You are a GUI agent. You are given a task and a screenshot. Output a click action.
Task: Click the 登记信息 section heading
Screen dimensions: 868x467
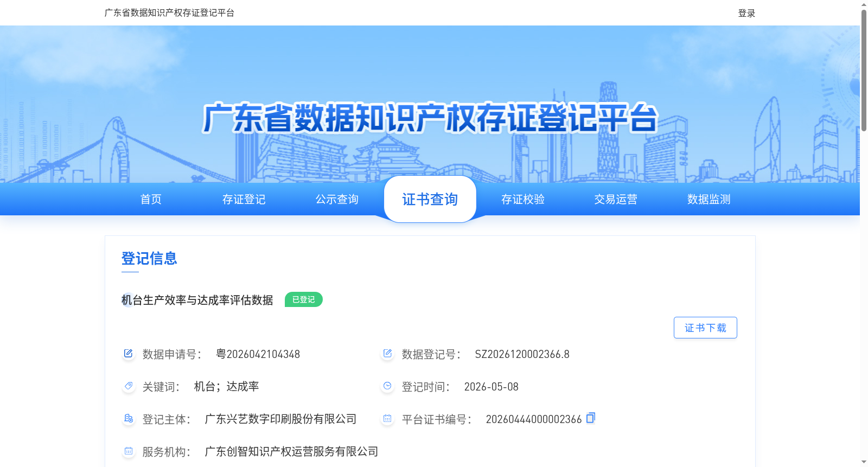click(149, 258)
